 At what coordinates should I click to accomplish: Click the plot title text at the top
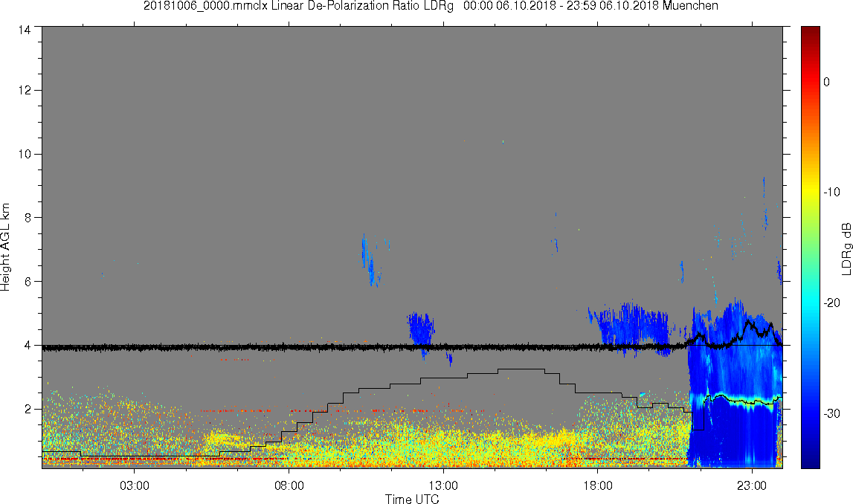pyautogui.click(x=431, y=6)
